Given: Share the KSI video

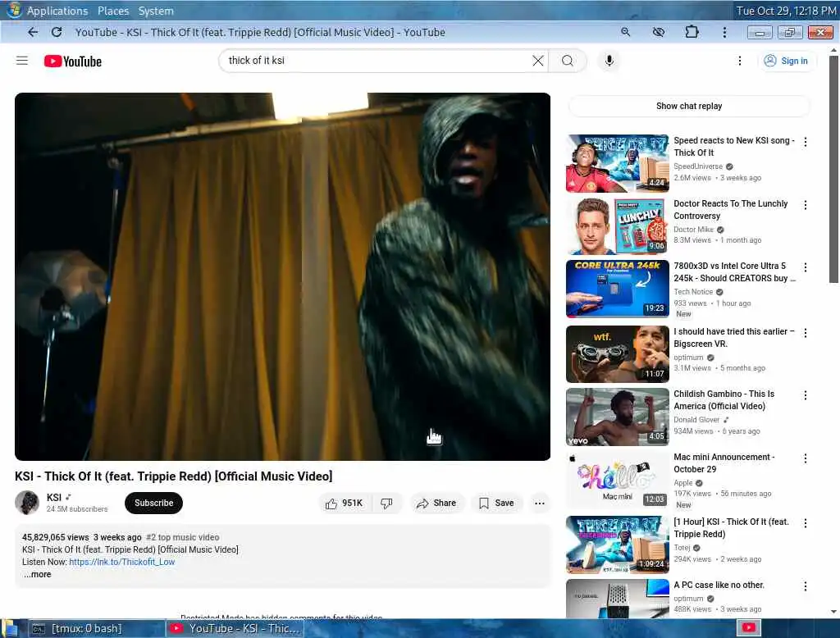Looking at the screenshot, I should pos(436,503).
